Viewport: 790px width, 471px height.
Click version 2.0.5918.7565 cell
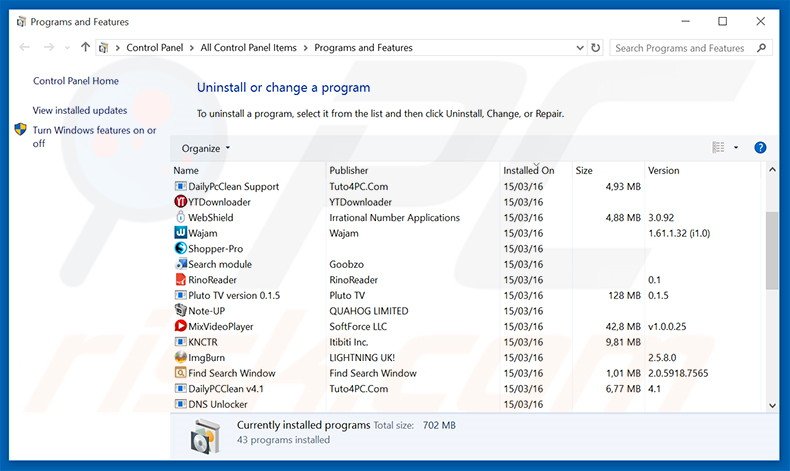click(678, 373)
